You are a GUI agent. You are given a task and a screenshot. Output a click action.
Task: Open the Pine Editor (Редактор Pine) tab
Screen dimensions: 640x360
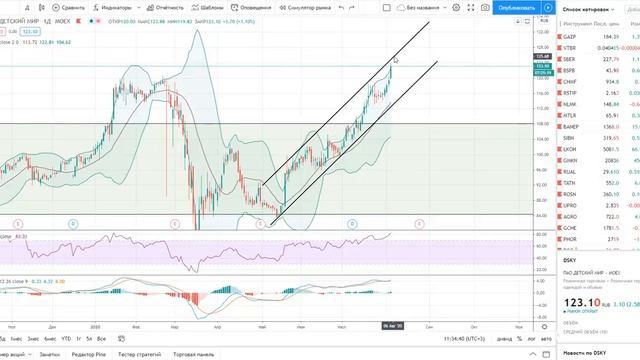[89, 354]
